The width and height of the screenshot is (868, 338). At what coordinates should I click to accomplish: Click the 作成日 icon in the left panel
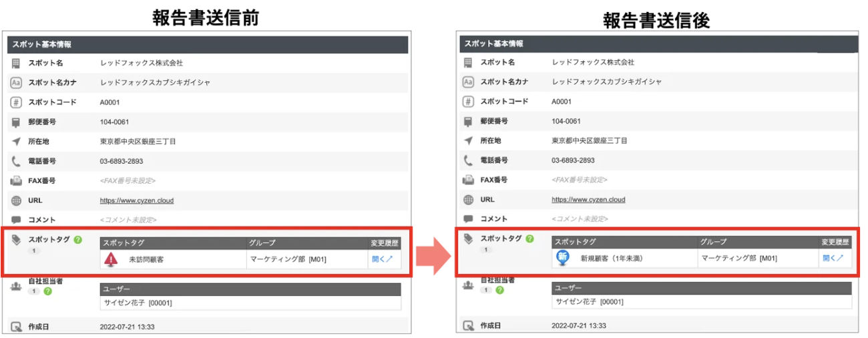coord(17,327)
